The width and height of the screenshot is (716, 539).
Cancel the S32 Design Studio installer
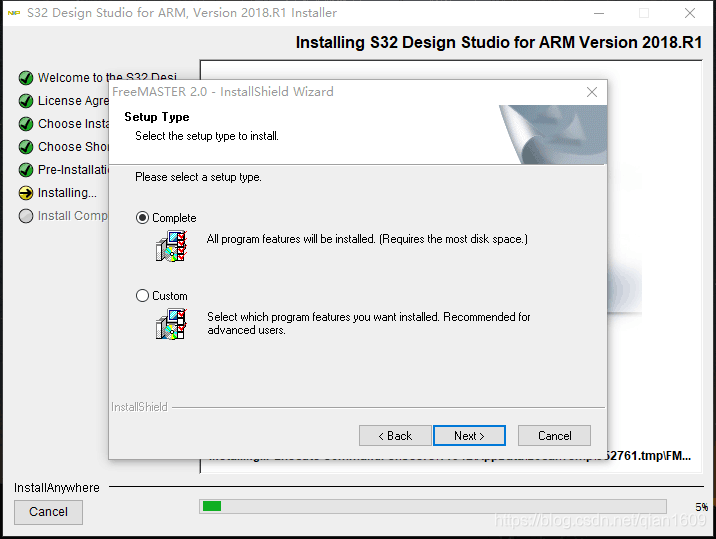click(48, 512)
